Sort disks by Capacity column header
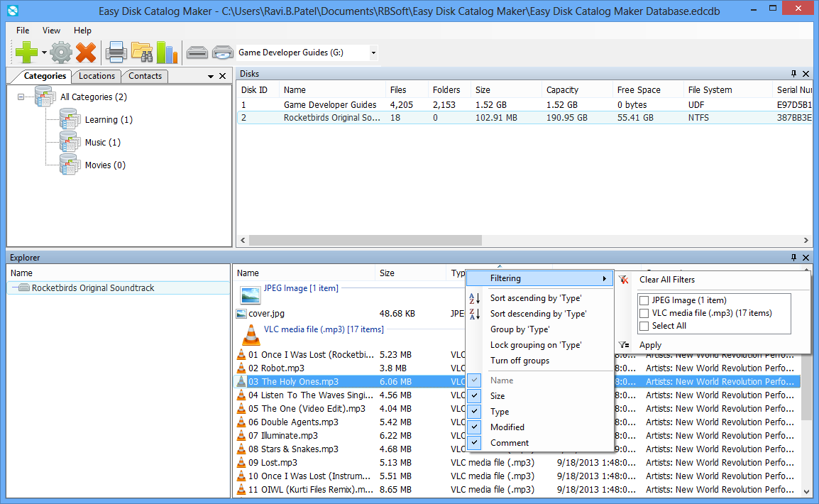Image resolution: width=819 pixels, height=504 pixels. [577, 90]
